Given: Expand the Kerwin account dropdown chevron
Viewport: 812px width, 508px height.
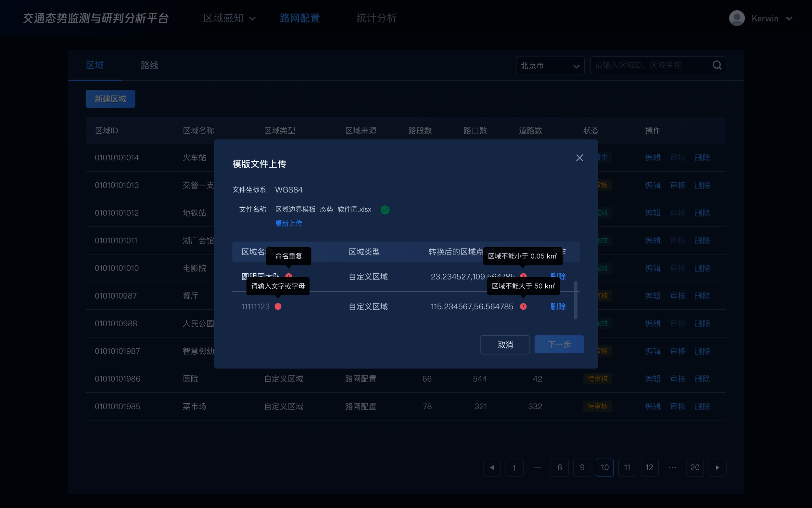Looking at the screenshot, I should click(x=789, y=19).
